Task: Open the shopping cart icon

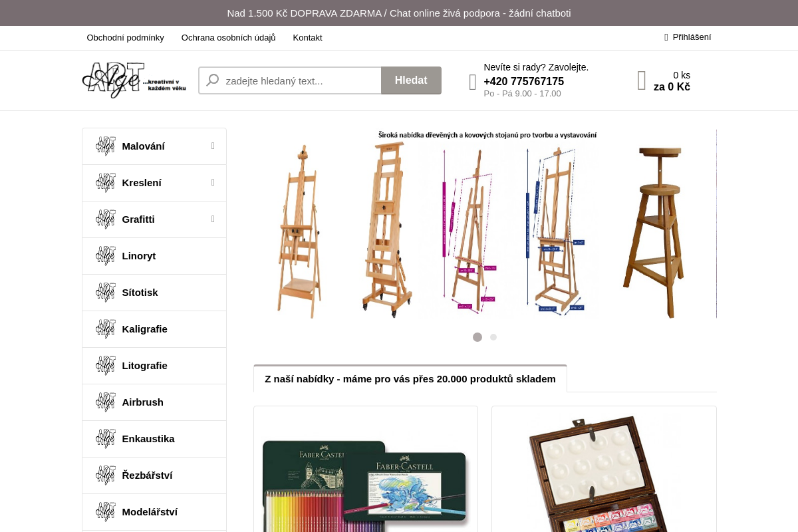Action: [x=642, y=80]
